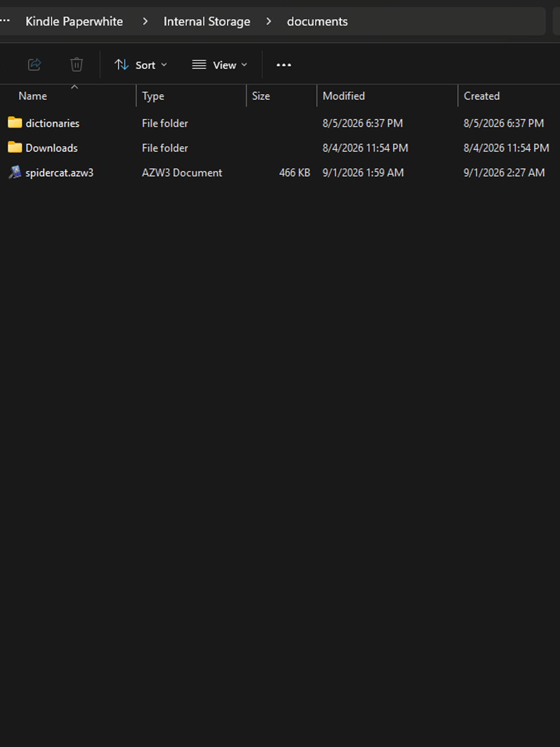Click the dictionaries folder icon
This screenshot has width=560, height=747.
(15, 123)
